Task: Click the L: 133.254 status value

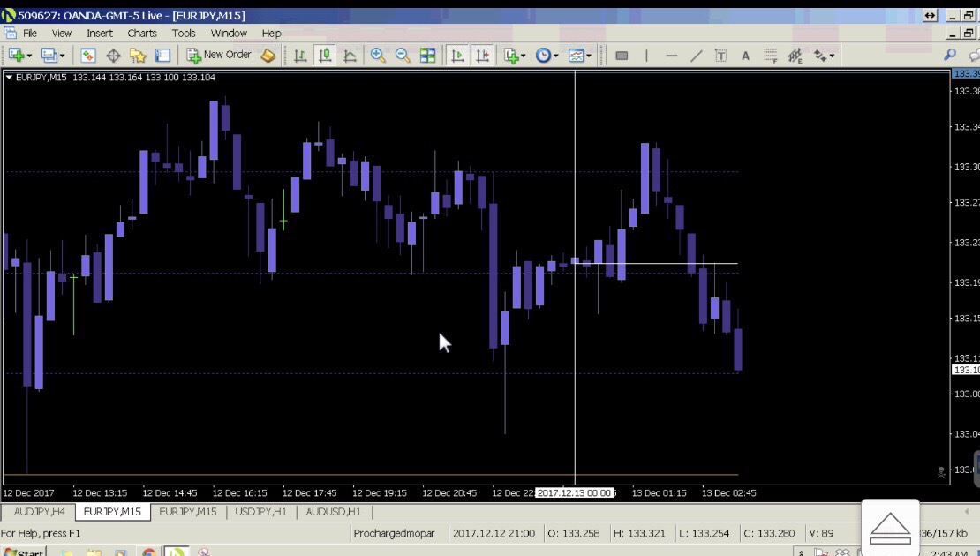Action: point(705,534)
